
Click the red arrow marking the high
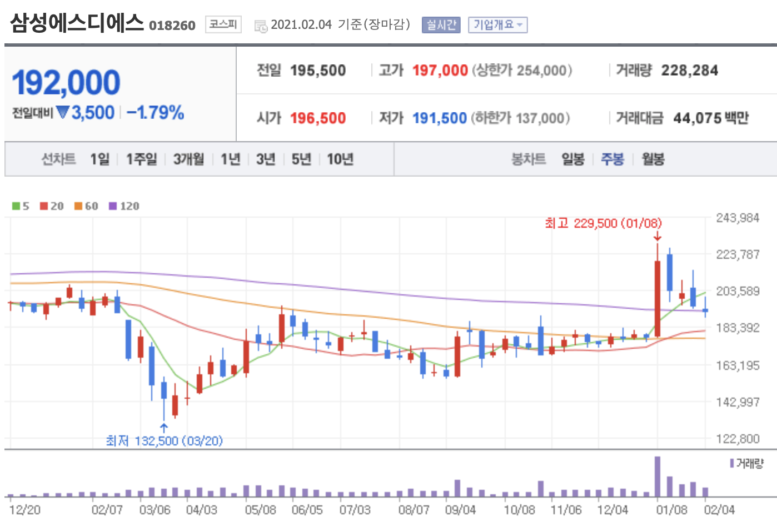pos(658,236)
